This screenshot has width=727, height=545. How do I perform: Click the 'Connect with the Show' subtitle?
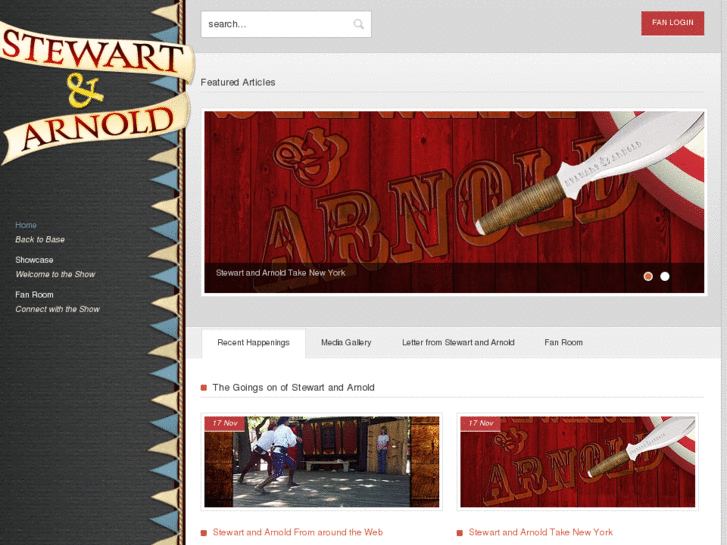[x=57, y=309]
